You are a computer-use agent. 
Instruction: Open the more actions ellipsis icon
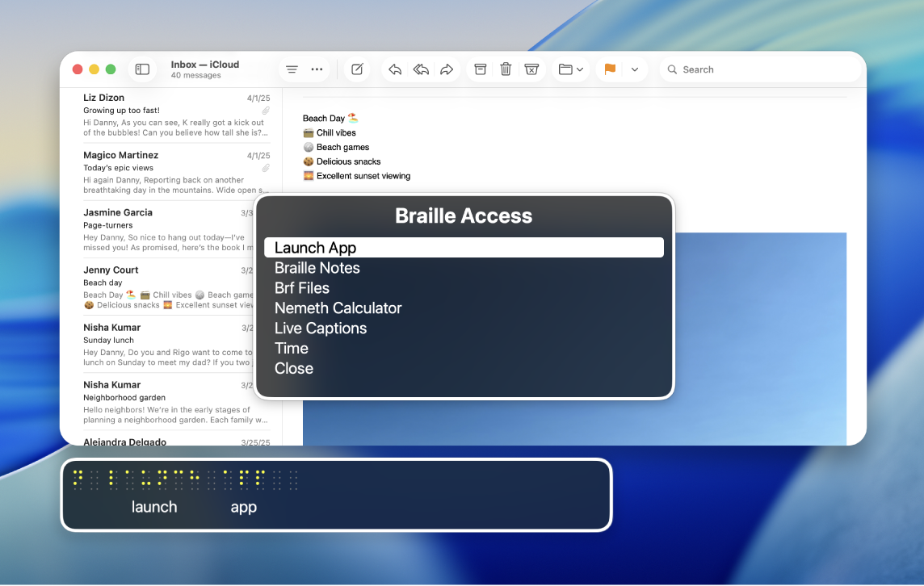tap(317, 69)
